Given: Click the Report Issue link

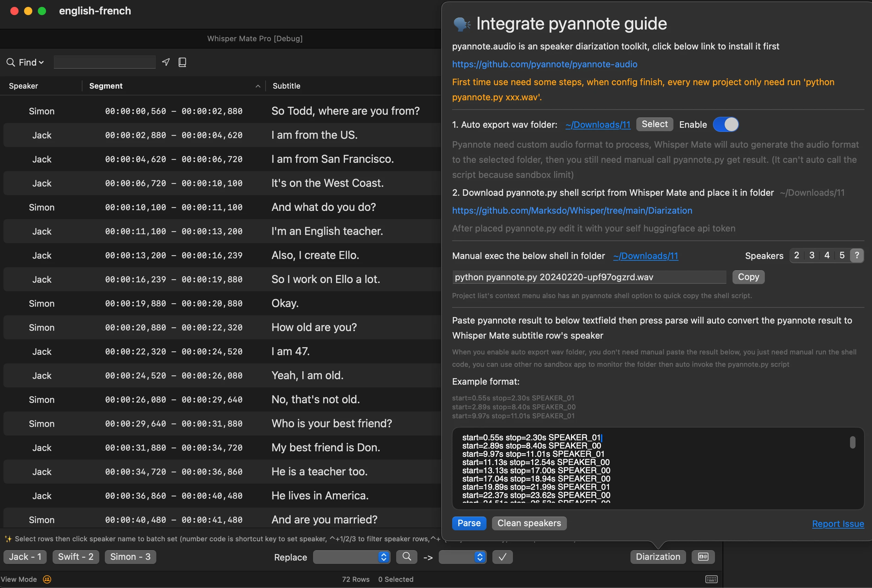Looking at the screenshot, I should (838, 523).
